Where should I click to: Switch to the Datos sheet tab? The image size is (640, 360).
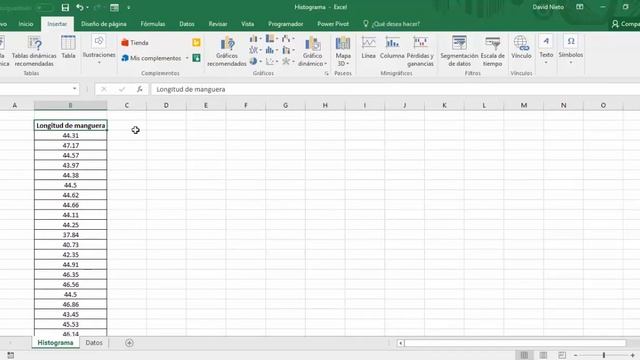tap(94, 343)
